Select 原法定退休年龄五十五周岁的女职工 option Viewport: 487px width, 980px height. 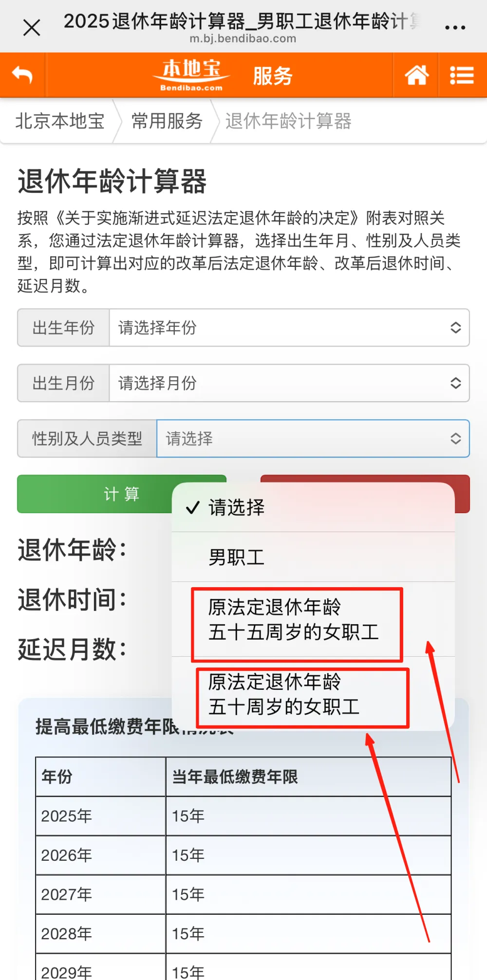313,619
